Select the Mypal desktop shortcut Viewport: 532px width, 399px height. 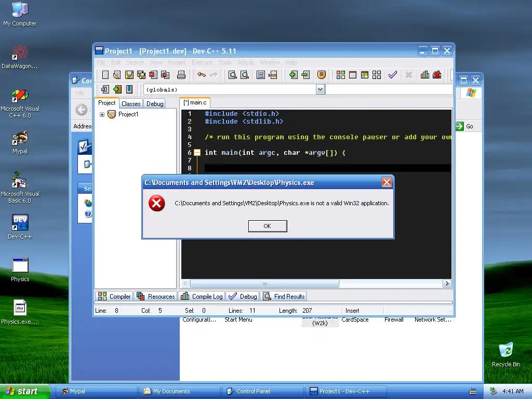[x=20, y=142]
